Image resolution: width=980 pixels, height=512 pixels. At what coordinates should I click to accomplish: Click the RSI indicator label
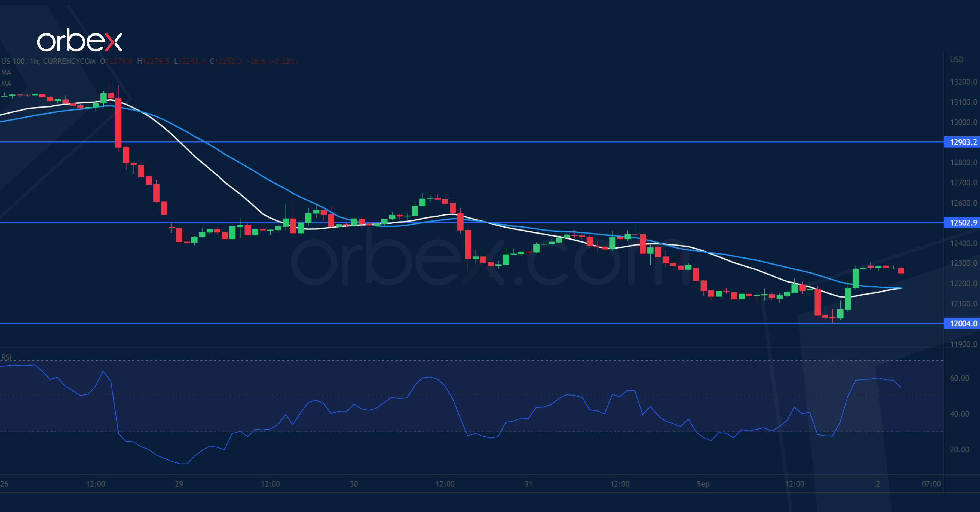click(x=6, y=357)
